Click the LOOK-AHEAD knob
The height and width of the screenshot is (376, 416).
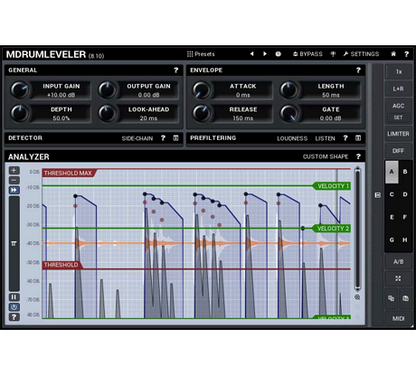[107, 113]
